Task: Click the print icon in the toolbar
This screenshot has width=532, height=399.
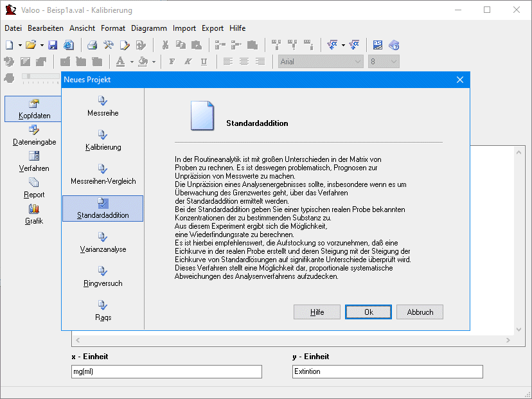Action: tap(92, 45)
